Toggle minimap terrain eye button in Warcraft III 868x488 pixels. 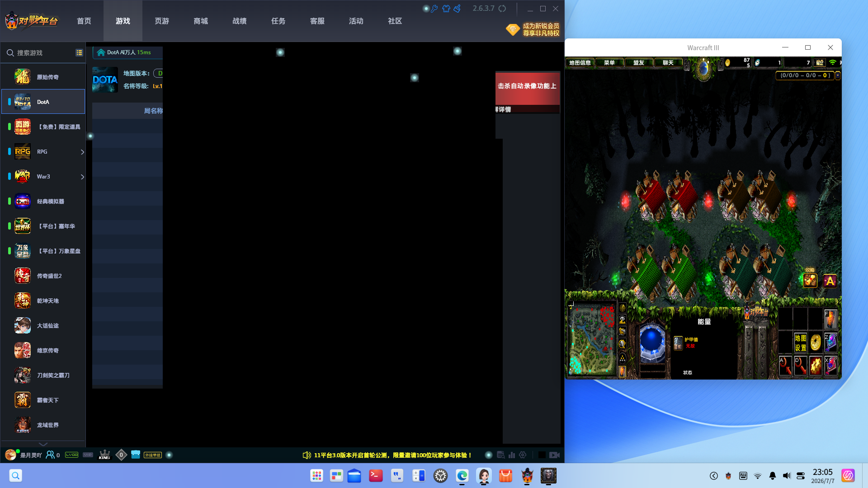click(623, 320)
